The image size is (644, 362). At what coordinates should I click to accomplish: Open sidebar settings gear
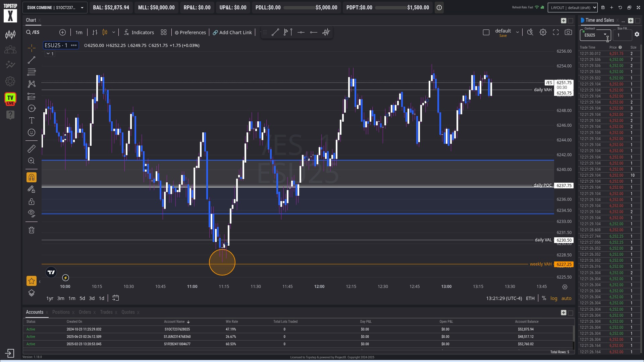tap(10, 81)
